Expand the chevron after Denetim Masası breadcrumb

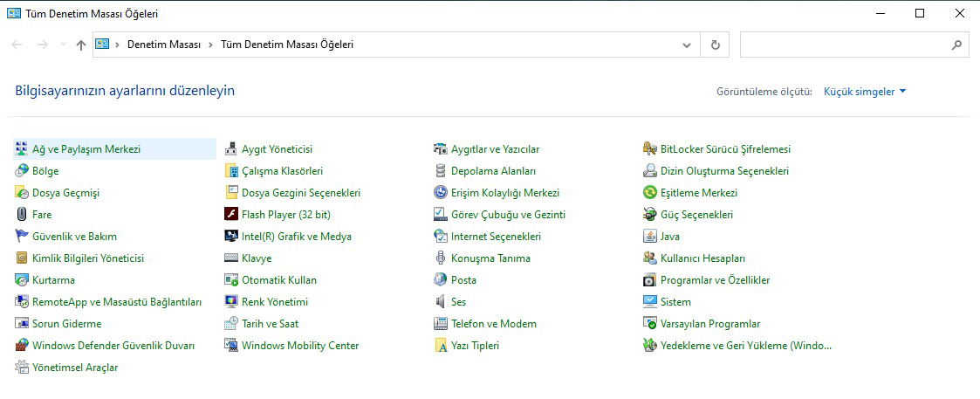[210, 45]
